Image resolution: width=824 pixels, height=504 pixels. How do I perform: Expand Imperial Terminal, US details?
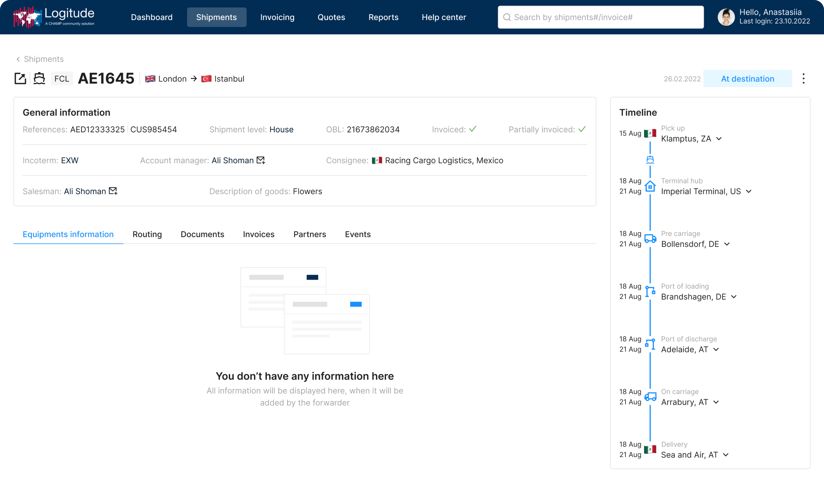coord(749,191)
